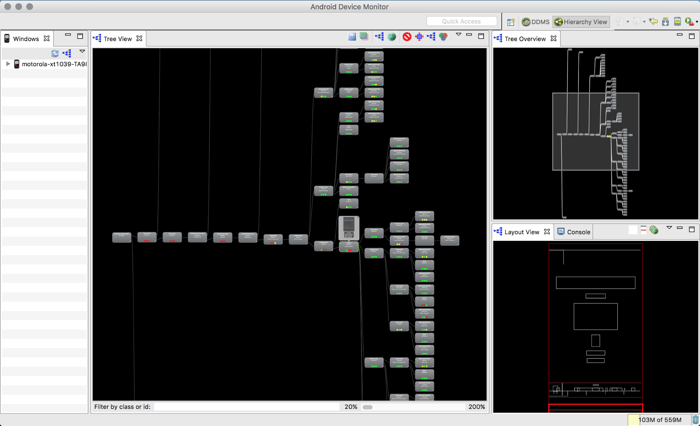
Task: Open dropdown arrow next to run icon
Action: pos(697,22)
